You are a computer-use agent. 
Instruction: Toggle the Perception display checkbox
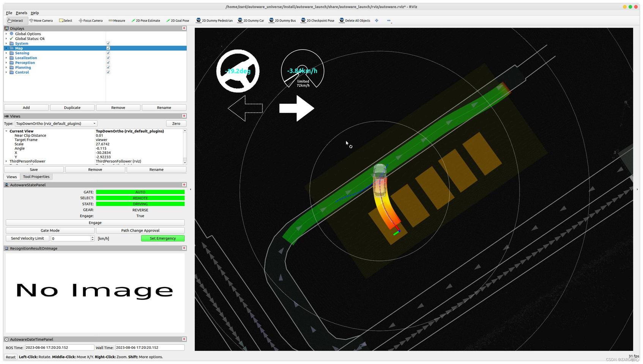[x=108, y=63]
